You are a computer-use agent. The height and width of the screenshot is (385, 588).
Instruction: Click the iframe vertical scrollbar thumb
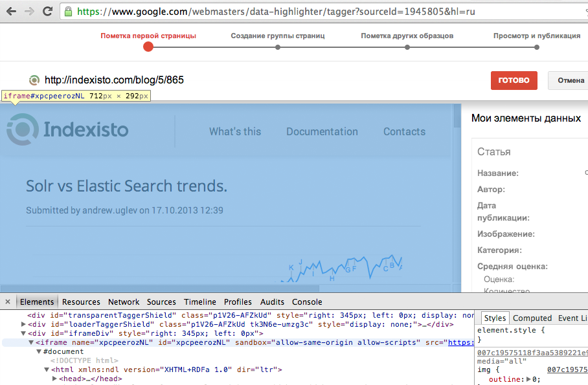457,116
